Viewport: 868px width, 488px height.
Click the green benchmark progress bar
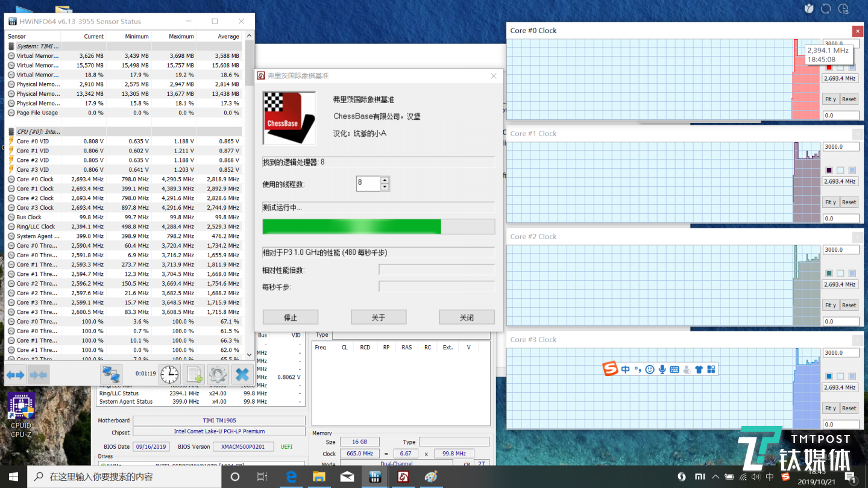pyautogui.click(x=351, y=227)
